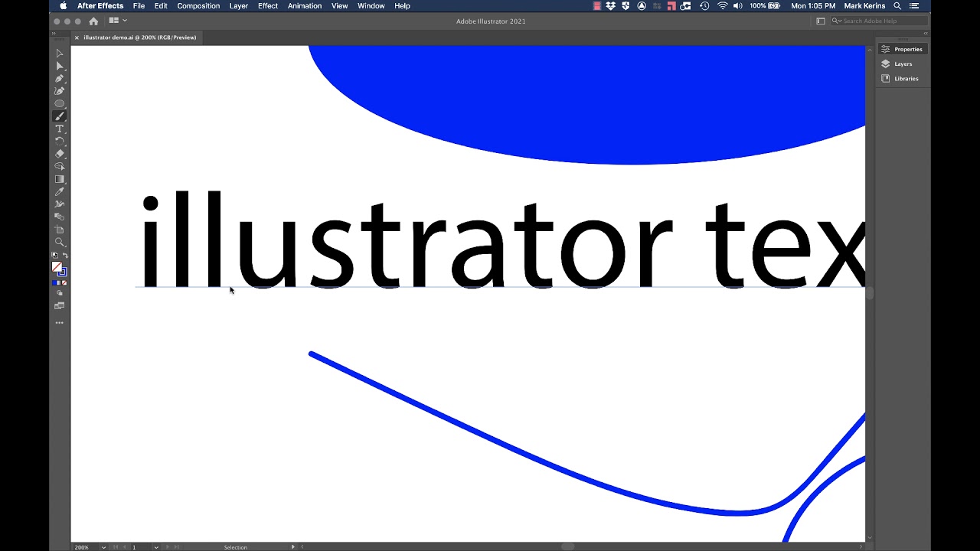This screenshot has height=551, width=980.
Task: Open the artboard number dropdown arrow
Action: pos(156,547)
